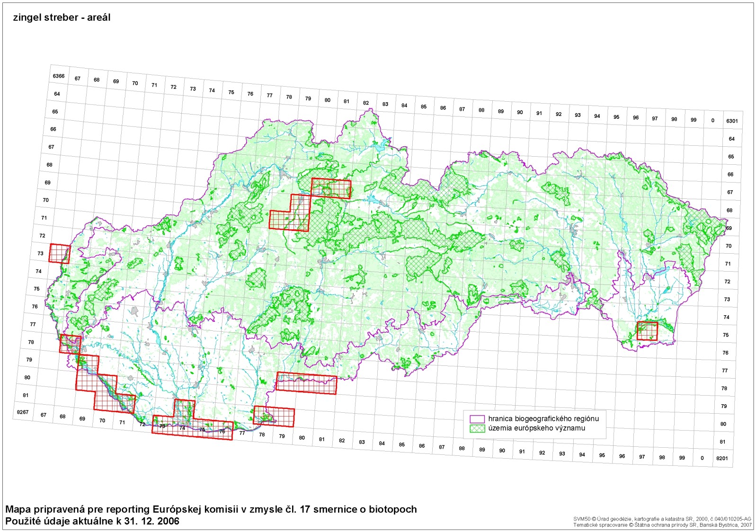Viewport: 756px width, 532px height.
Task: Click the northernmost red hatched rectangle
Action: pyautogui.click(x=331, y=188)
